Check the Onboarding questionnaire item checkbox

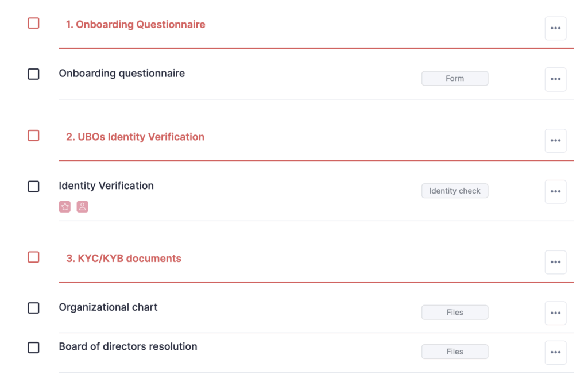coord(34,74)
